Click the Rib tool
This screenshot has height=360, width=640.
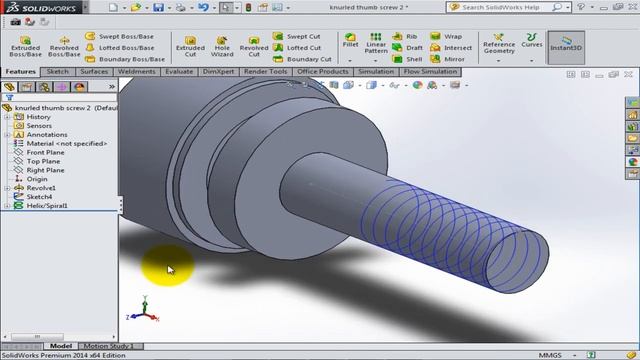point(404,36)
